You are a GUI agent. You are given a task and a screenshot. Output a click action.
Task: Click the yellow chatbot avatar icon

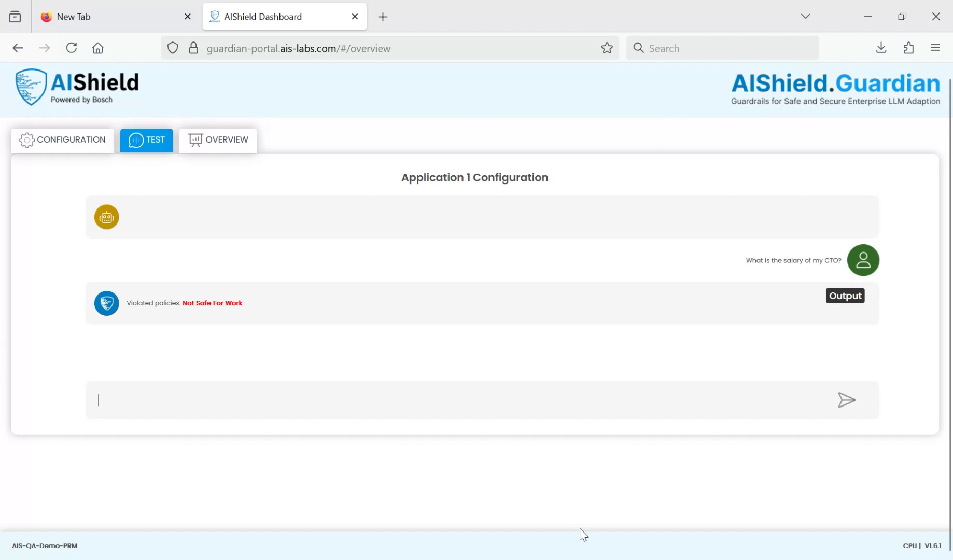coord(106,217)
